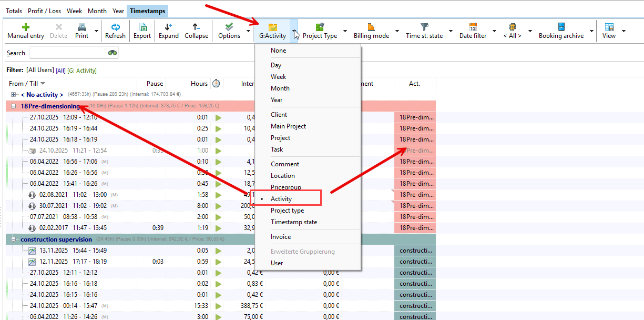Select Main Project grouping menu entry
Viewport: 644px width, 320px height.
click(x=288, y=126)
